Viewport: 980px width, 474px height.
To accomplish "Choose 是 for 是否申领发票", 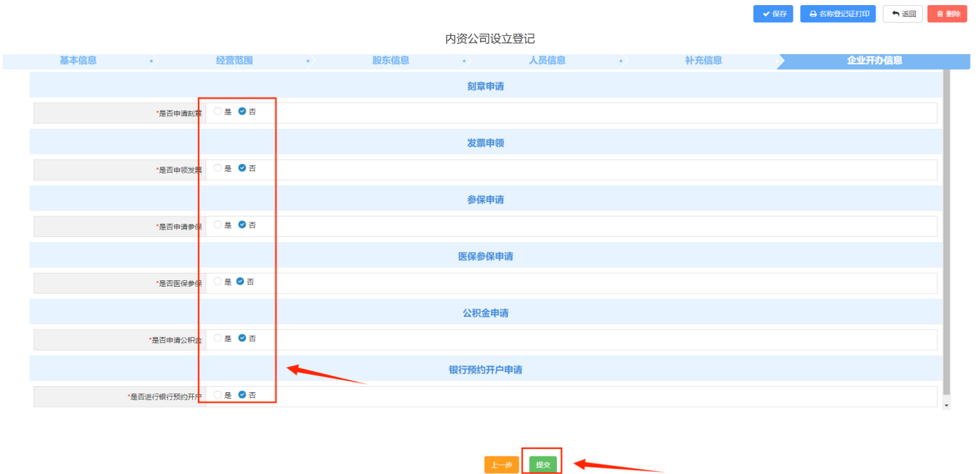I will coord(218,168).
